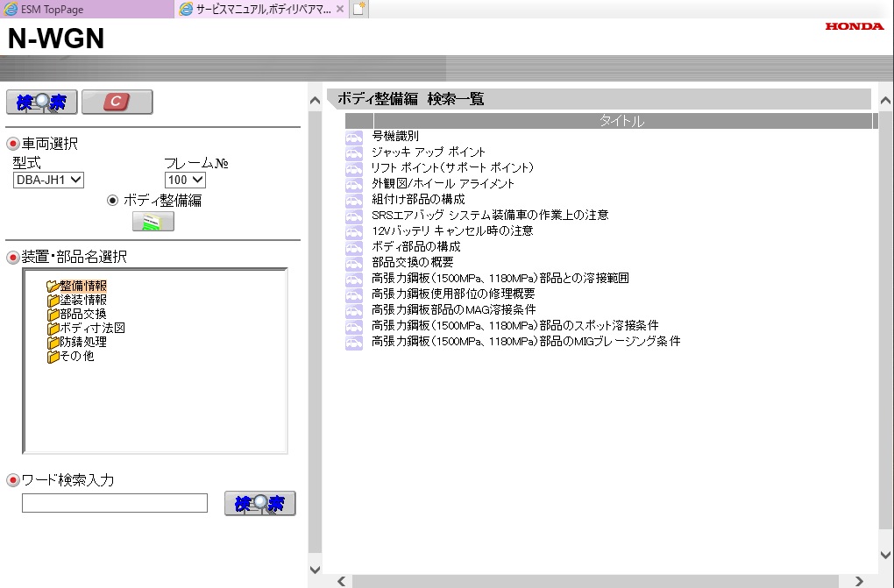Open リフト ポイント(サポート ポイント) title

[x=453, y=167]
